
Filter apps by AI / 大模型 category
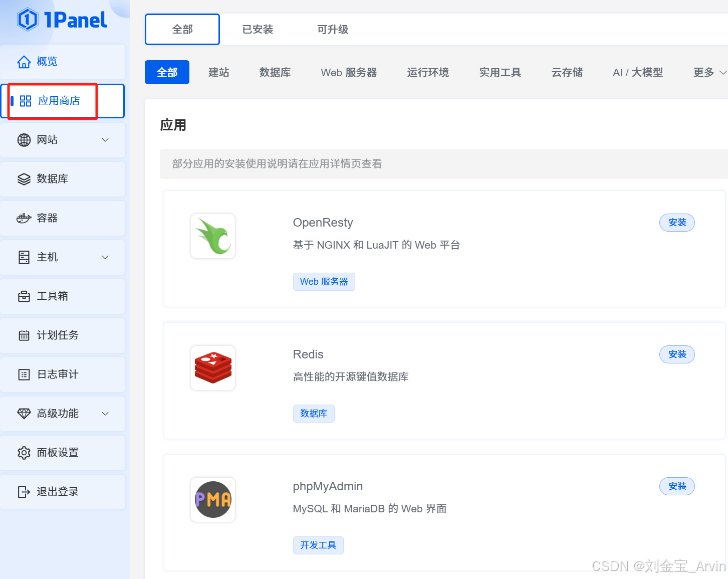coord(638,72)
